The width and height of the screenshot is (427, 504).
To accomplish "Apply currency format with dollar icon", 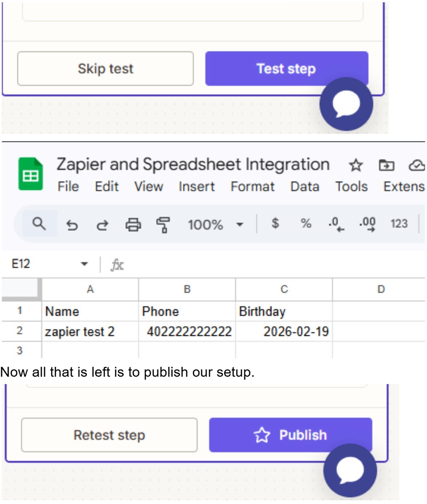I will pyautogui.click(x=275, y=223).
